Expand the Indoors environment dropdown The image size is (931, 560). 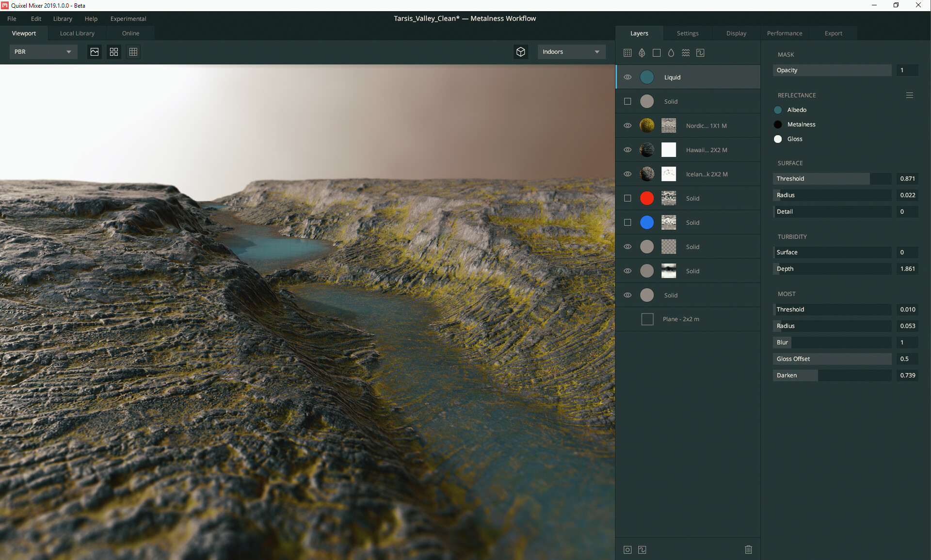[571, 52]
